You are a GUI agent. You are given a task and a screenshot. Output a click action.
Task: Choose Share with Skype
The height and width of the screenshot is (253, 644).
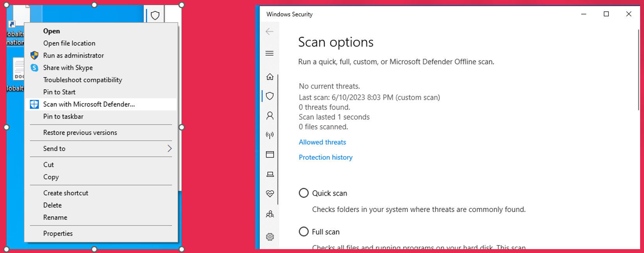[x=101, y=67]
